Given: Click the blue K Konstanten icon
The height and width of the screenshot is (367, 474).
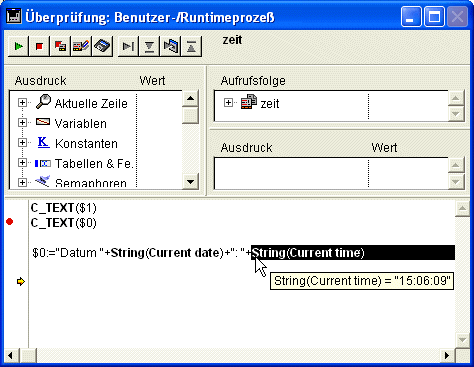Looking at the screenshot, I should pyautogui.click(x=43, y=142).
